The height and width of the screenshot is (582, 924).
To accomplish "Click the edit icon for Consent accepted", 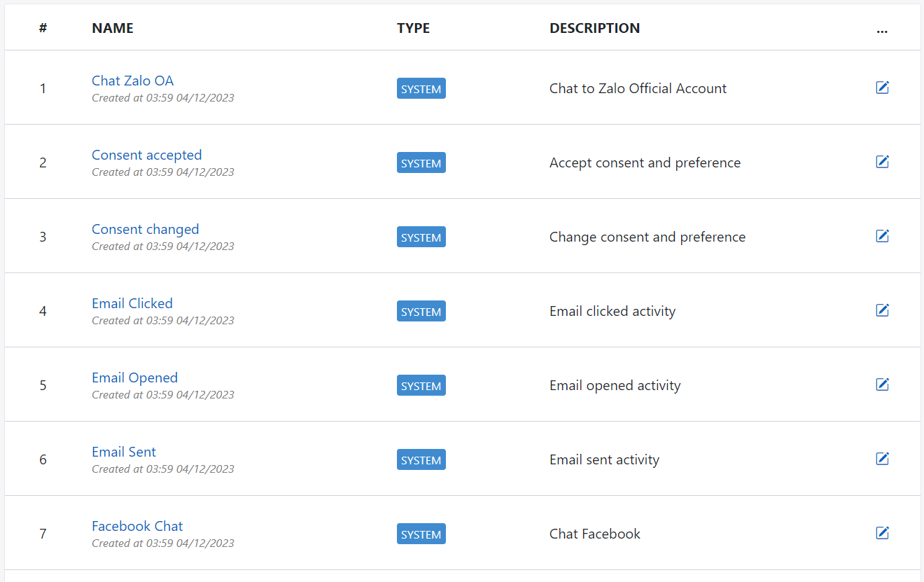I will 882,161.
